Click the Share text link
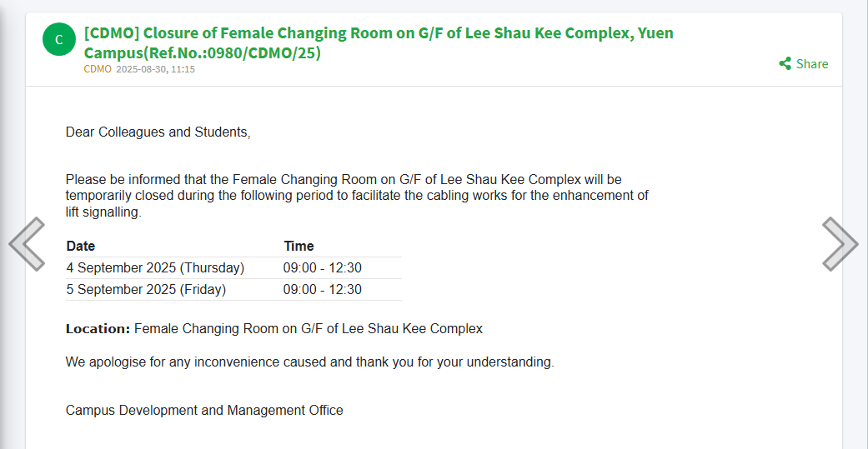 812,63
